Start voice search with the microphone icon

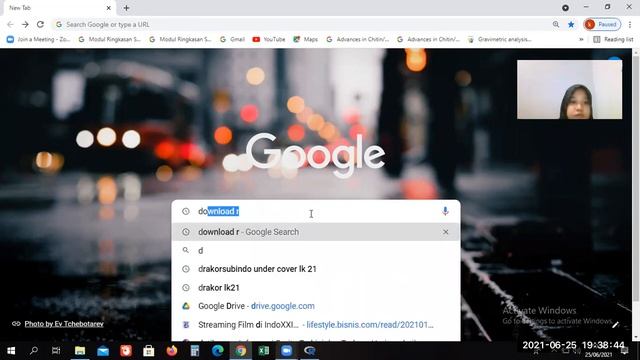445,211
